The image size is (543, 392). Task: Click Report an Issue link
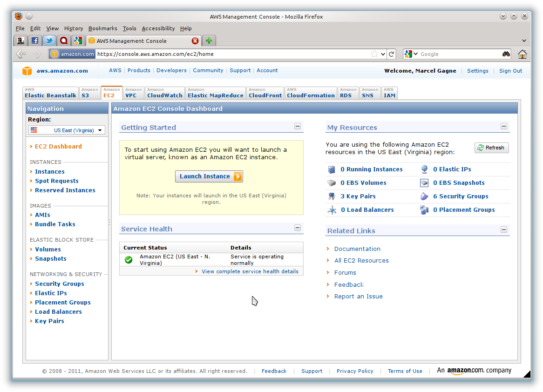click(x=358, y=297)
